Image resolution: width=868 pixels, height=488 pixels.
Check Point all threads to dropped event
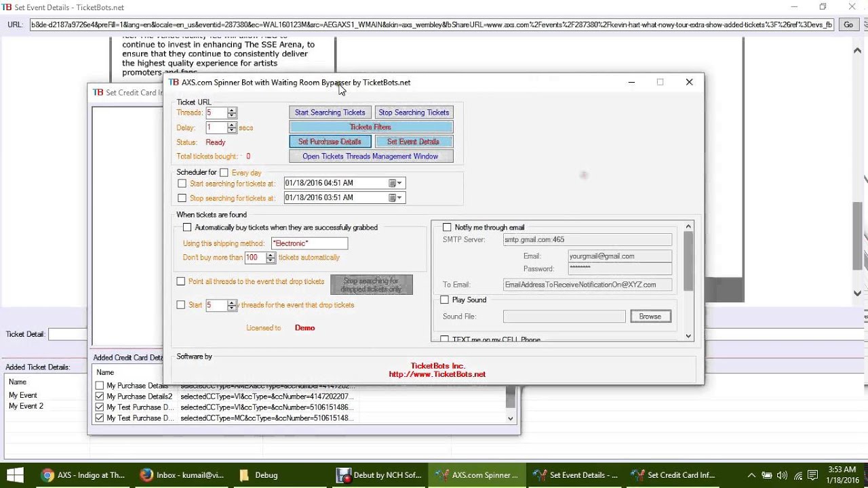(x=181, y=281)
